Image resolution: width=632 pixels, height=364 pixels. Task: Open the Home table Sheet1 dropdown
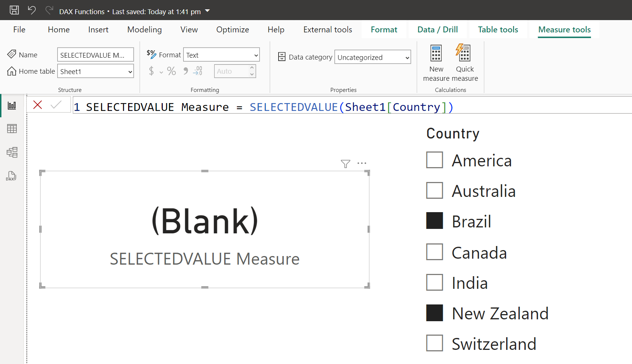129,71
